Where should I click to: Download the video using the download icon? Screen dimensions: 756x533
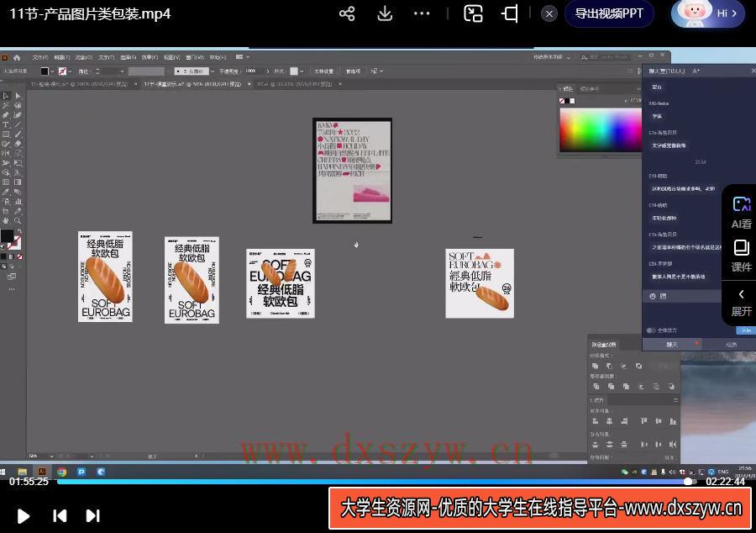384,13
